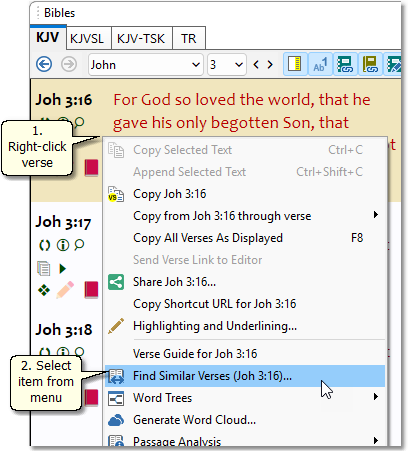
Task: Click the copy pages icon under Joh 3:17
Action: click(x=44, y=268)
